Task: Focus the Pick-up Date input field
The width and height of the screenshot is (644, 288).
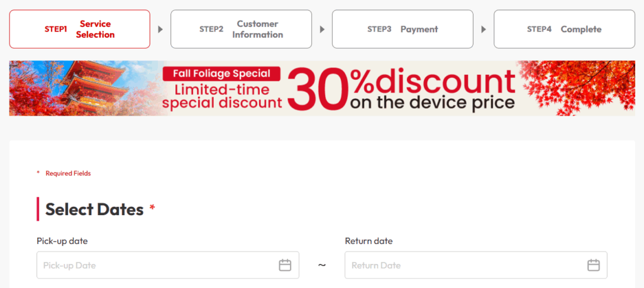Action: (x=157, y=265)
